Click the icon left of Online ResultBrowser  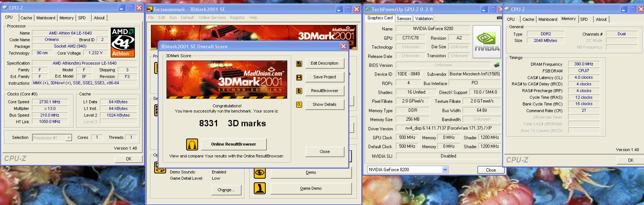192,144
